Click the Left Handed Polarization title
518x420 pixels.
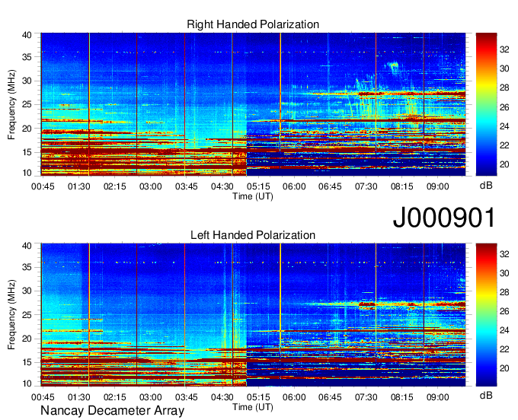253,235
